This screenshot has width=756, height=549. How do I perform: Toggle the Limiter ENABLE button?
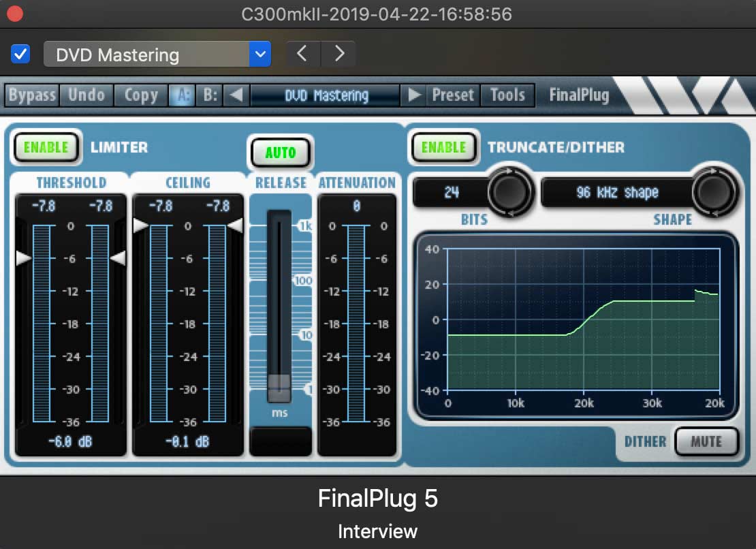[x=46, y=147]
